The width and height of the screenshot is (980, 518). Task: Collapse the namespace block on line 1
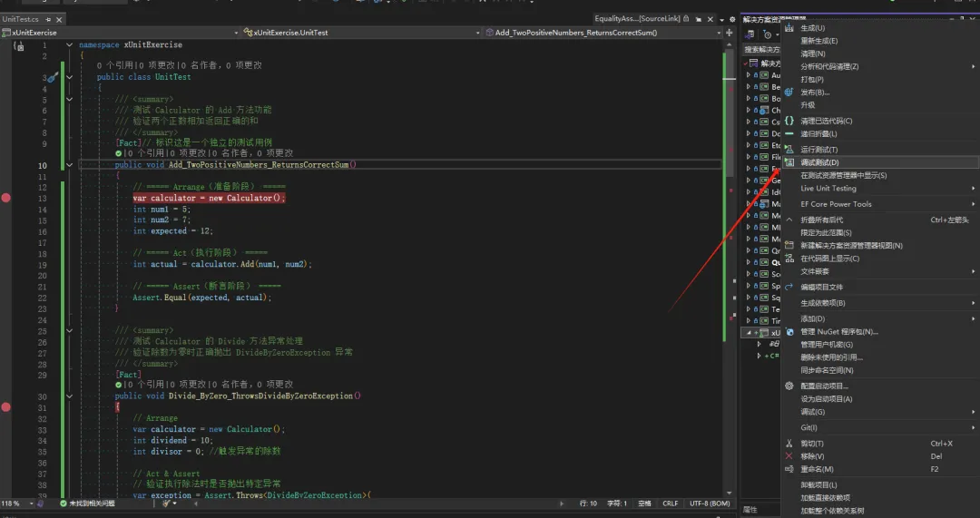point(69,45)
